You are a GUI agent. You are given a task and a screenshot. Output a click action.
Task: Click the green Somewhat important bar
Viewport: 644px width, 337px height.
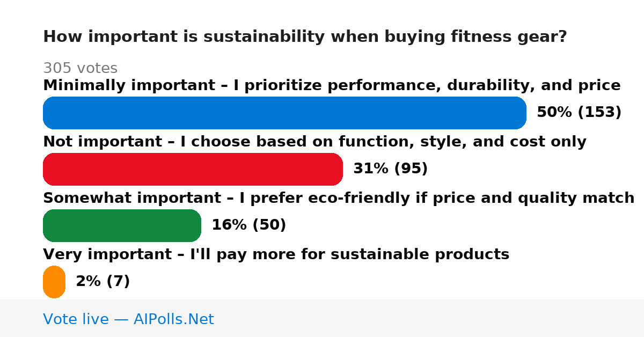click(122, 225)
